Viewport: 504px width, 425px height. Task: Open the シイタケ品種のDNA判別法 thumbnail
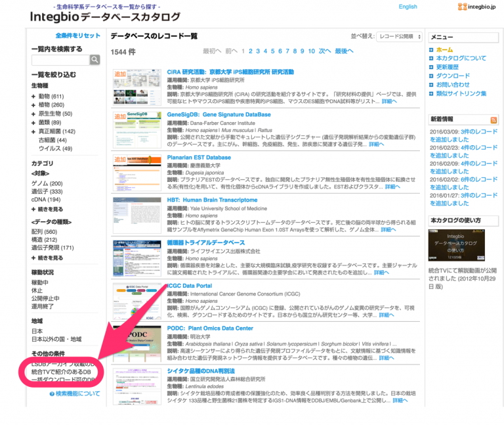137,386
